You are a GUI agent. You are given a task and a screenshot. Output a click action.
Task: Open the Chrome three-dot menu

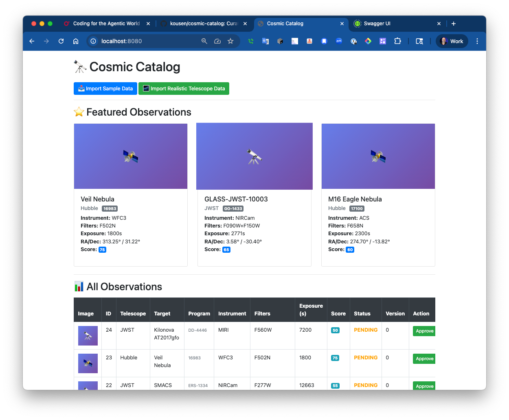tap(477, 41)
